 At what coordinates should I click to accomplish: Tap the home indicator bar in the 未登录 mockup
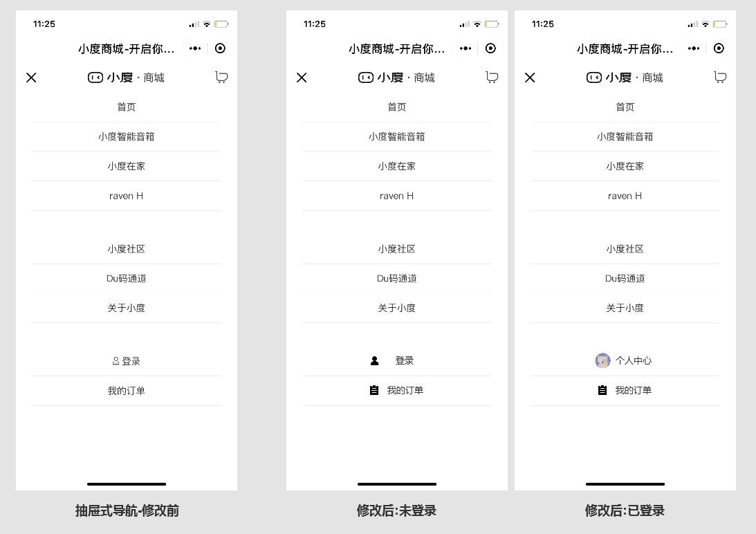pyautogui.click(x=397, y=484)
